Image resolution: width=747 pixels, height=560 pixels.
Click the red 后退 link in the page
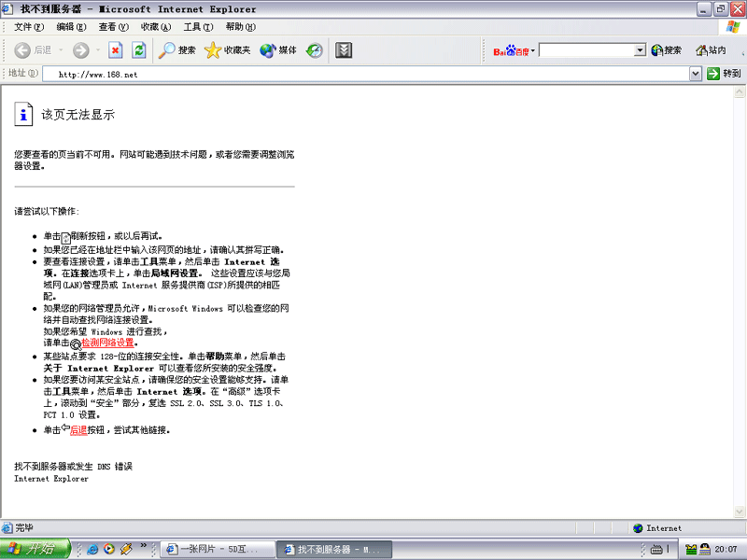pyautogui.click(x=78, y=430)
